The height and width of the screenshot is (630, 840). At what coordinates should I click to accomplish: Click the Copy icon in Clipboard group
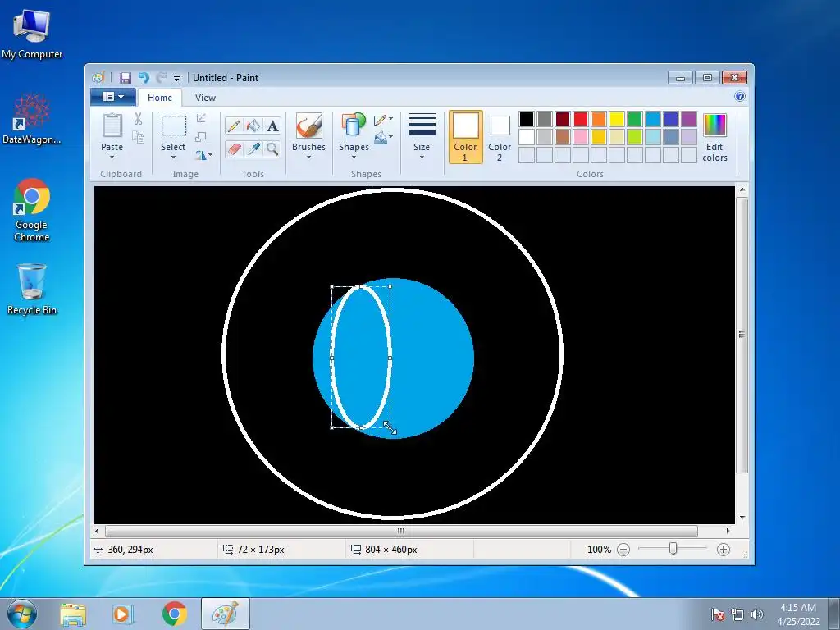(x=138, y=138)
